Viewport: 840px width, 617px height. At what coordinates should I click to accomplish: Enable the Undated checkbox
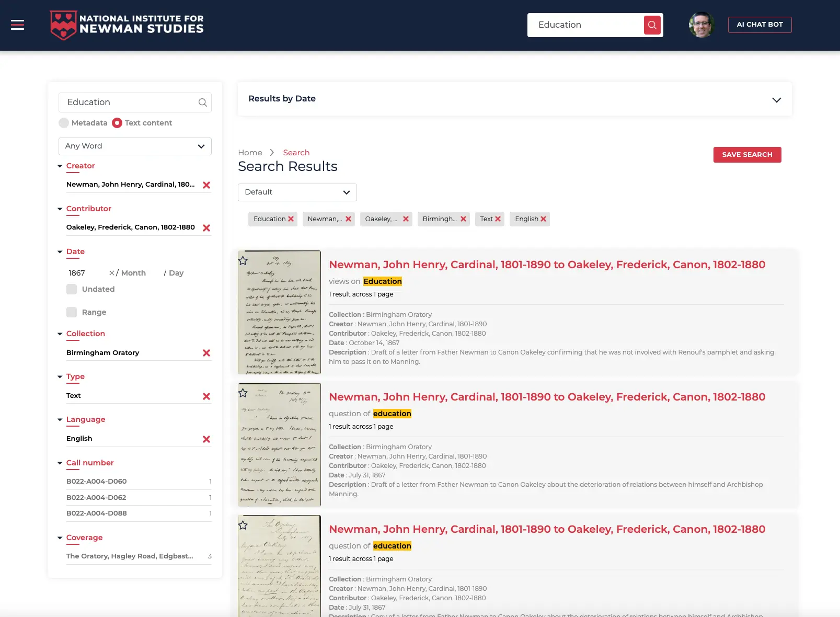pos(71,289)
